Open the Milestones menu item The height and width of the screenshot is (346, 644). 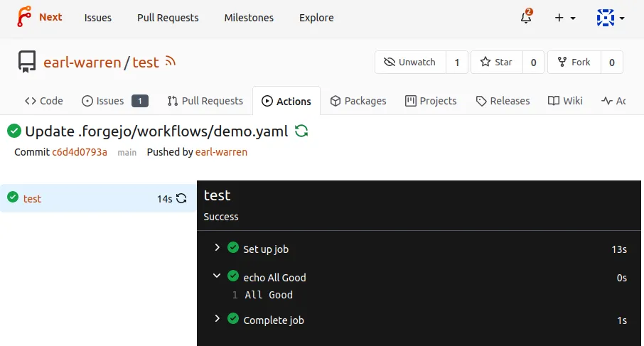tap(249, 18)
